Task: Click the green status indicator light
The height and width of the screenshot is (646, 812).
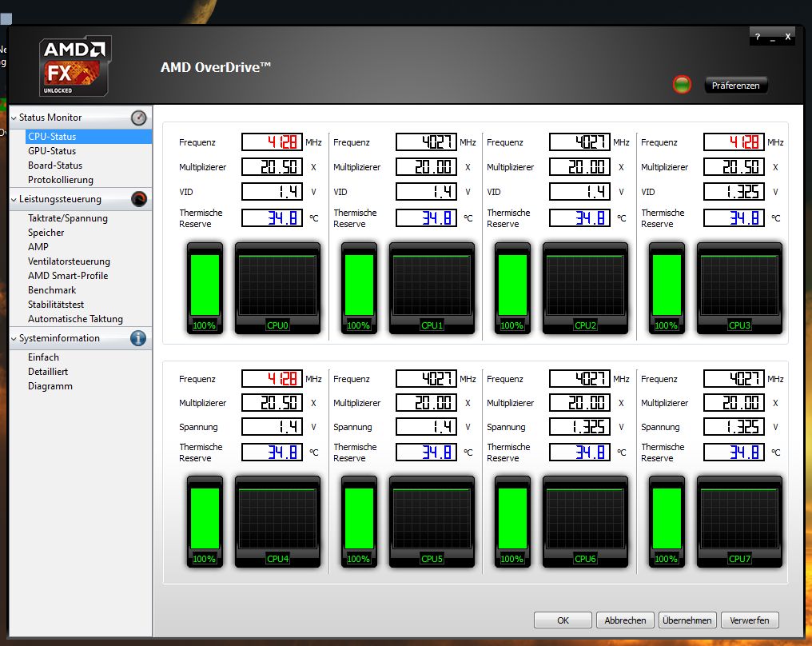Action: pyautogui.click(x=682, y=85)
